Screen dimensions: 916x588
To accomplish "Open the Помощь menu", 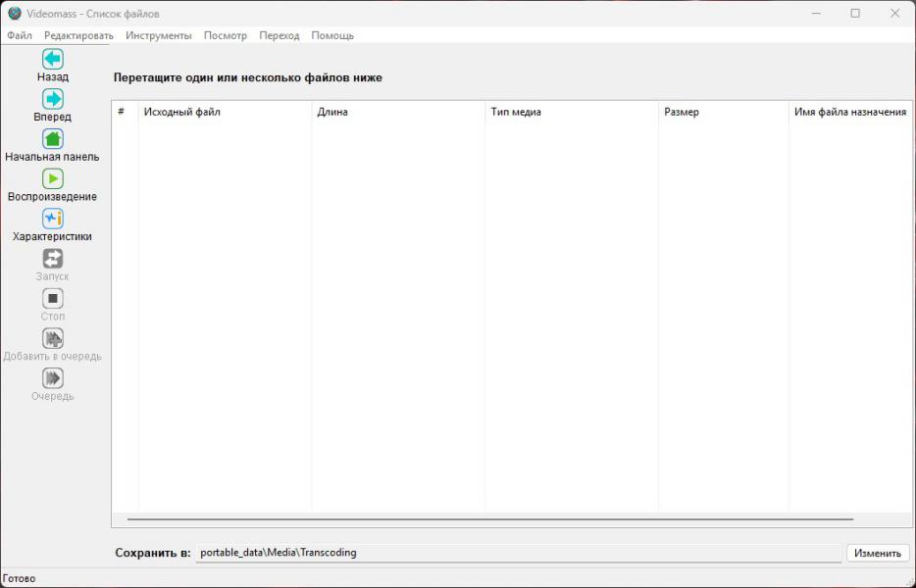I will pyautogui.click(x=332, y=35).
